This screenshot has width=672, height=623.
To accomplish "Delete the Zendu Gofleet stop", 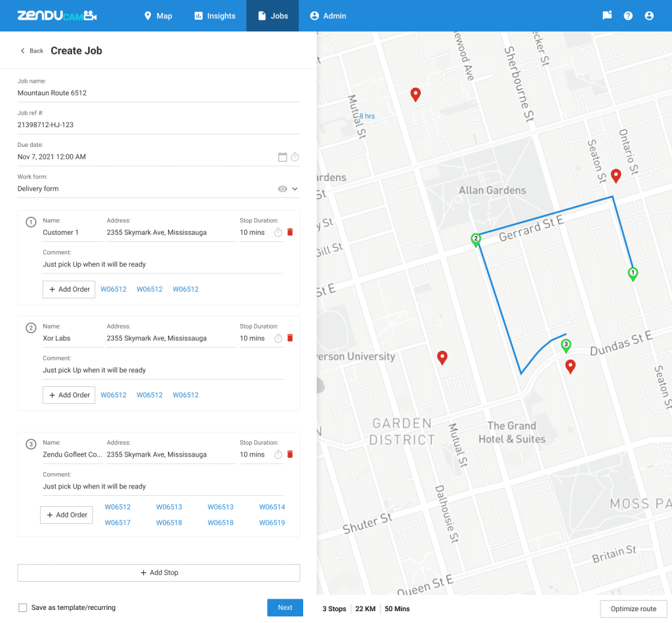I will point(290,454).
